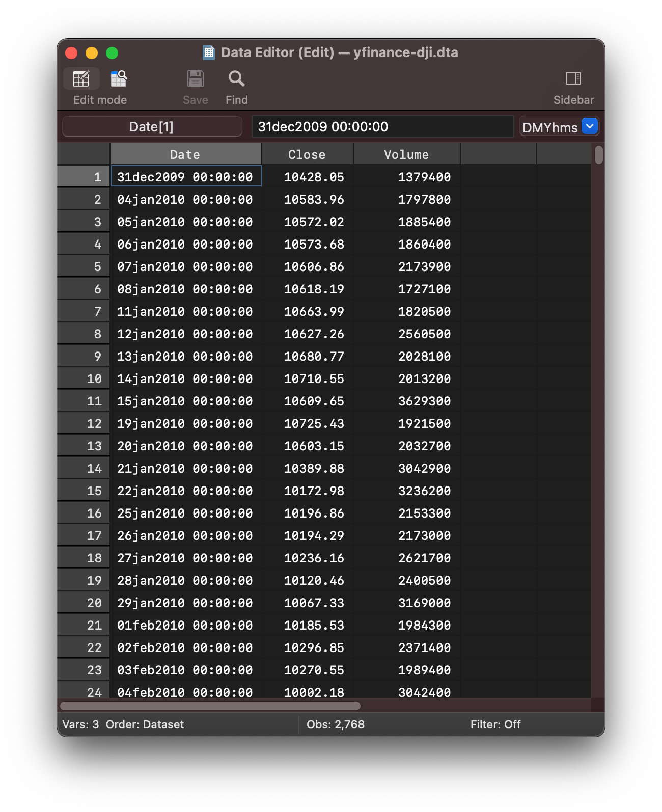Screen dimensions: 662x812
Task: Click the document icon in title bar
Action: [x=209, y=52]
